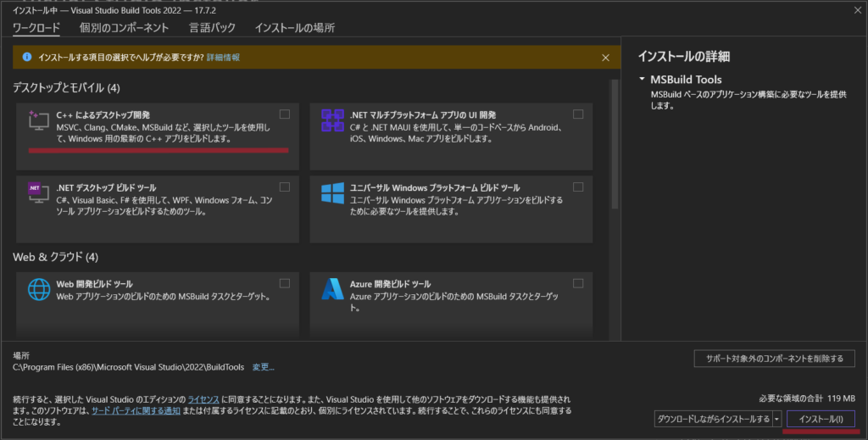Image resolution: width=868 pixels, height=440 pixels.
Task: Open the 詳細情報 link in banner
Action: tap(223, 58)
